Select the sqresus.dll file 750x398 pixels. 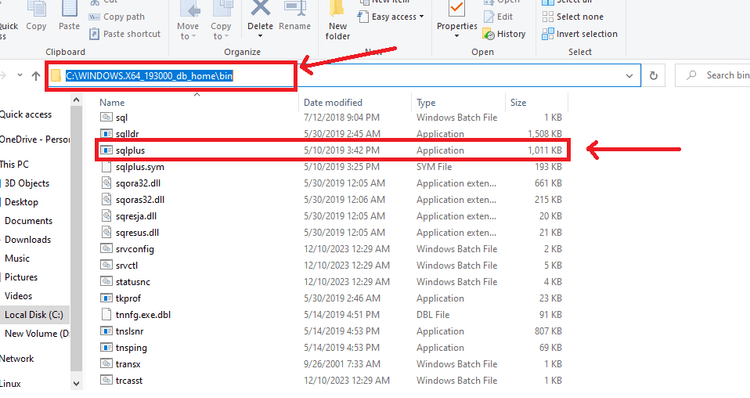pos(137,232)
